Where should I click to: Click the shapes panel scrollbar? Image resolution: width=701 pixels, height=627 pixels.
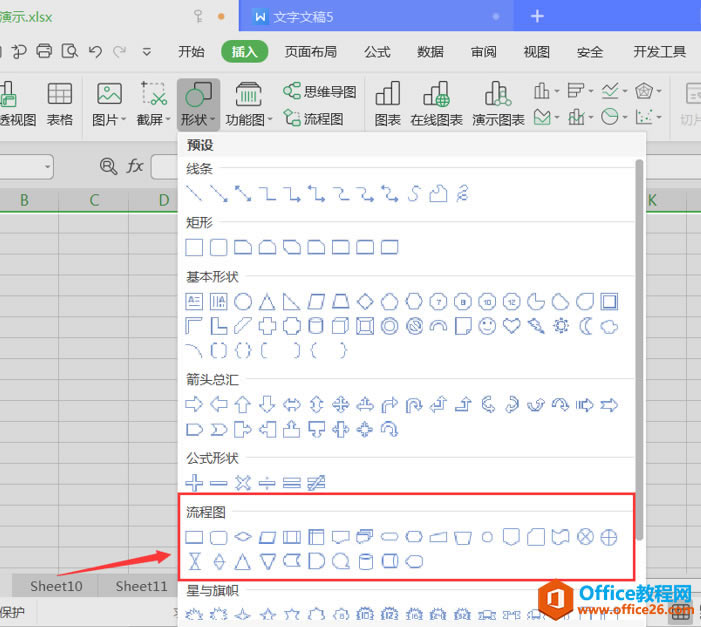point(640,350)
